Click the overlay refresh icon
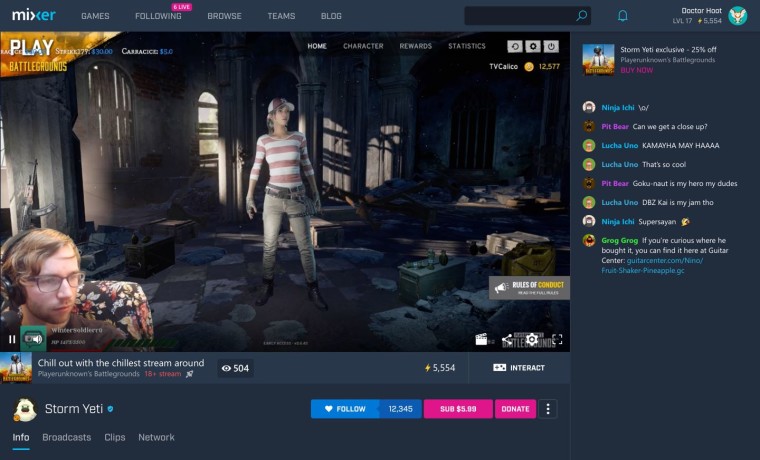The image size is (760, 460). click(x=515, y=46)
